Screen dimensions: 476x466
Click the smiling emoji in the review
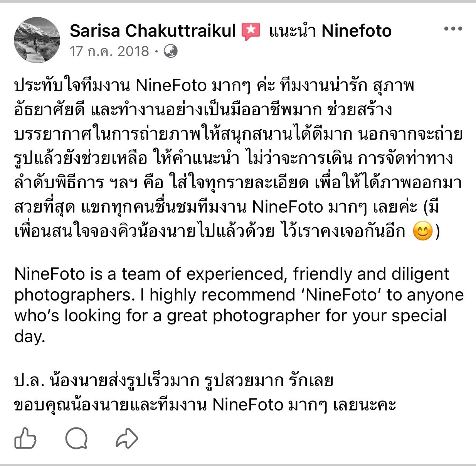tap(422, 231)
